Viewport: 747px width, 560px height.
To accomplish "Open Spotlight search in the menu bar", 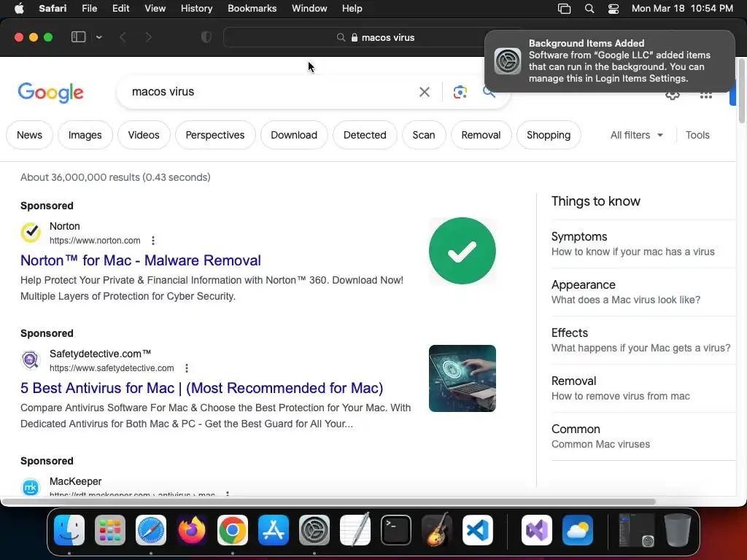I will pos(589,8).
